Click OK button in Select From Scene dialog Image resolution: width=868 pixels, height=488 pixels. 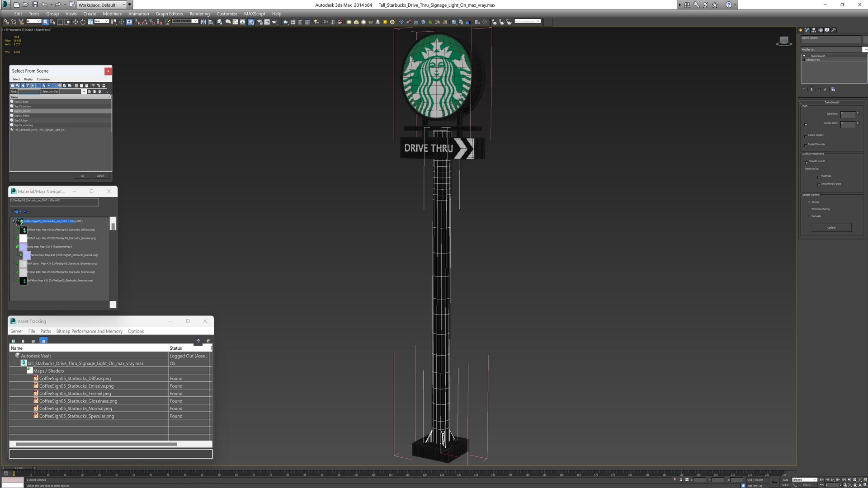pyautogui.click(x=82, y=176)
